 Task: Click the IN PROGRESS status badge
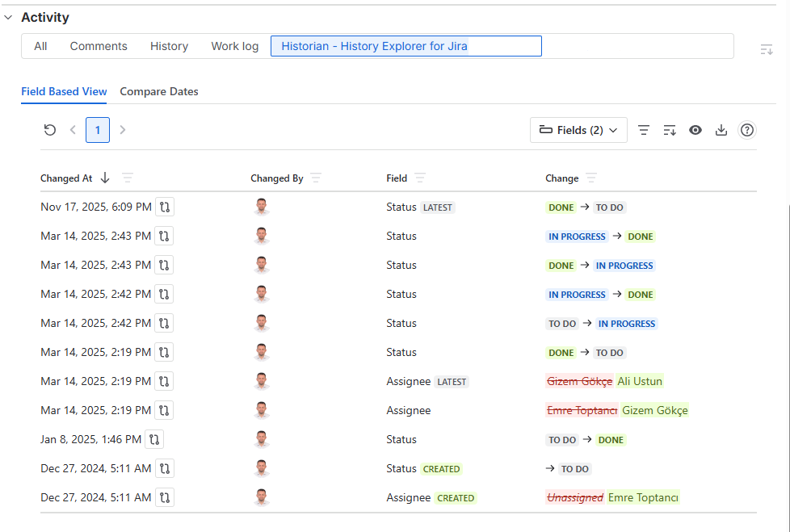(577, 236)
